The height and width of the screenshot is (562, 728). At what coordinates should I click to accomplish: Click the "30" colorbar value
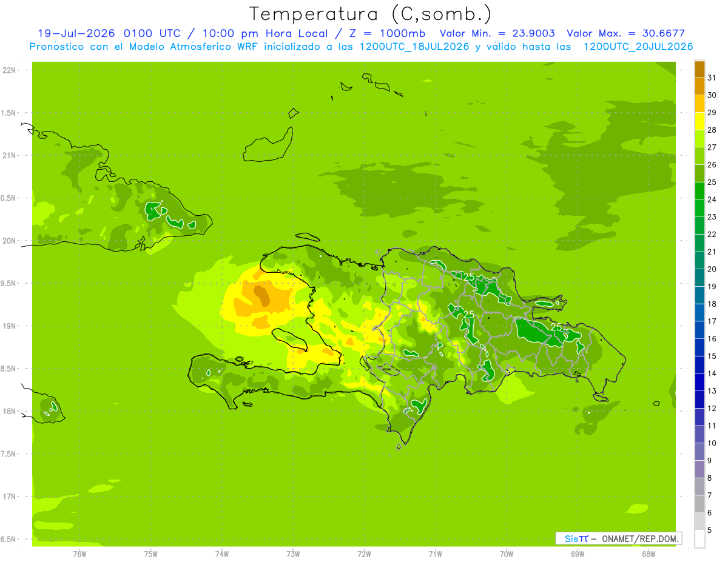712,95
